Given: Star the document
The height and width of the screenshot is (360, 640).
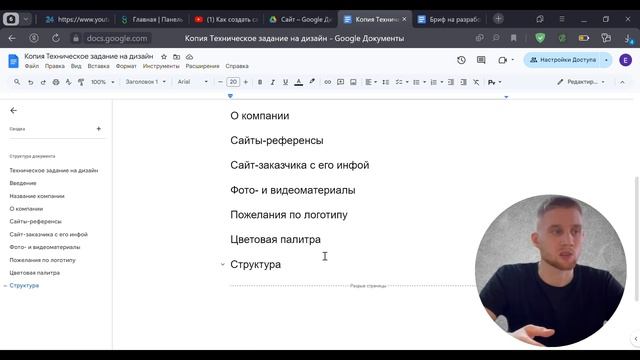Looking at the screenshot, I should click(x=164, y=57).
